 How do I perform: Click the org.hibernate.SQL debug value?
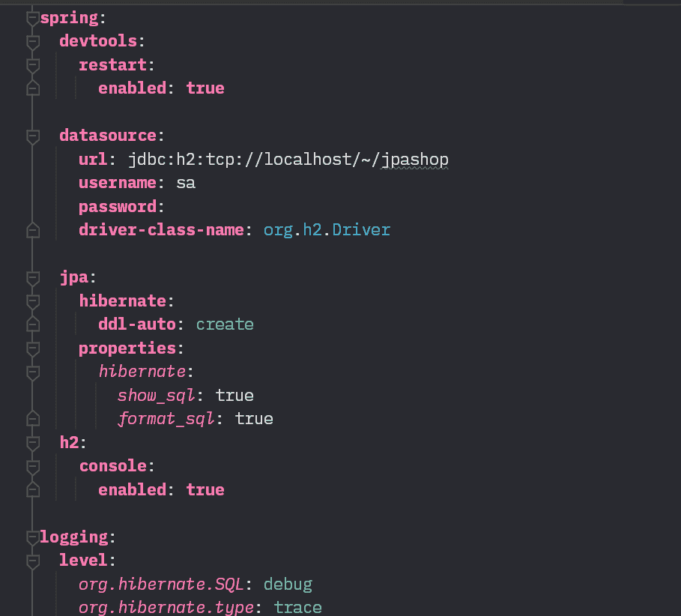(x=288, y=585)
